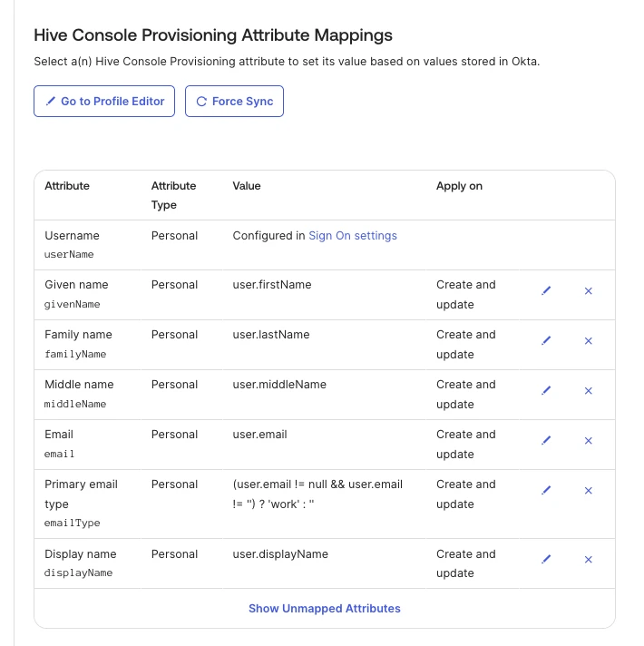Screen dimensions: 644x646
Task: Select the user.middleName value cell
Action: [279, 385]
